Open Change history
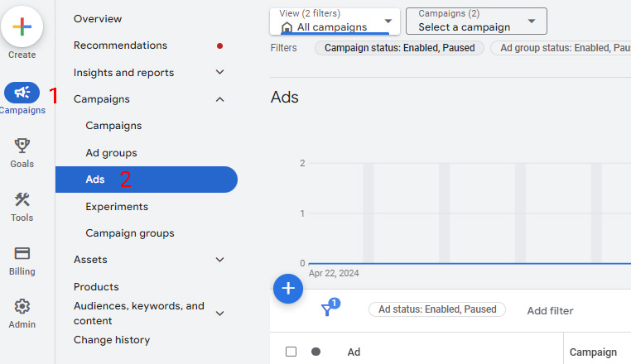The image size is (631, 364). point(112,340)
